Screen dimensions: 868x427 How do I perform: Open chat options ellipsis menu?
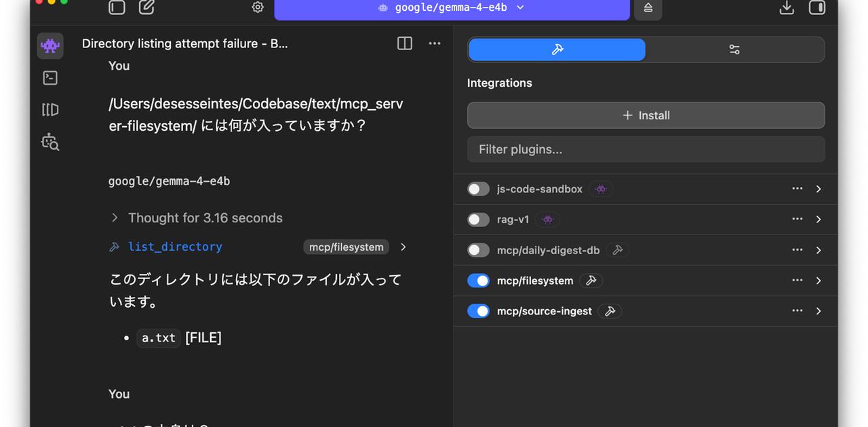[x=435, y=43]
